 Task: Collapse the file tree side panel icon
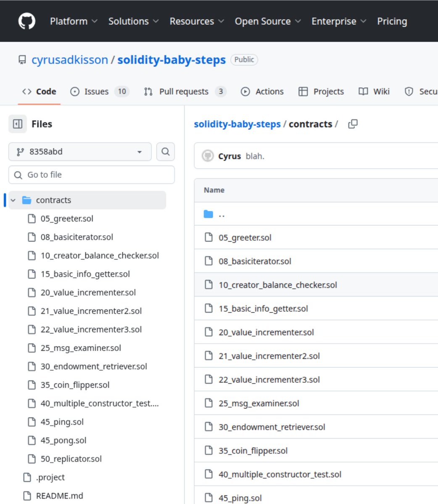pyautogui.click(x=18, y=124)
